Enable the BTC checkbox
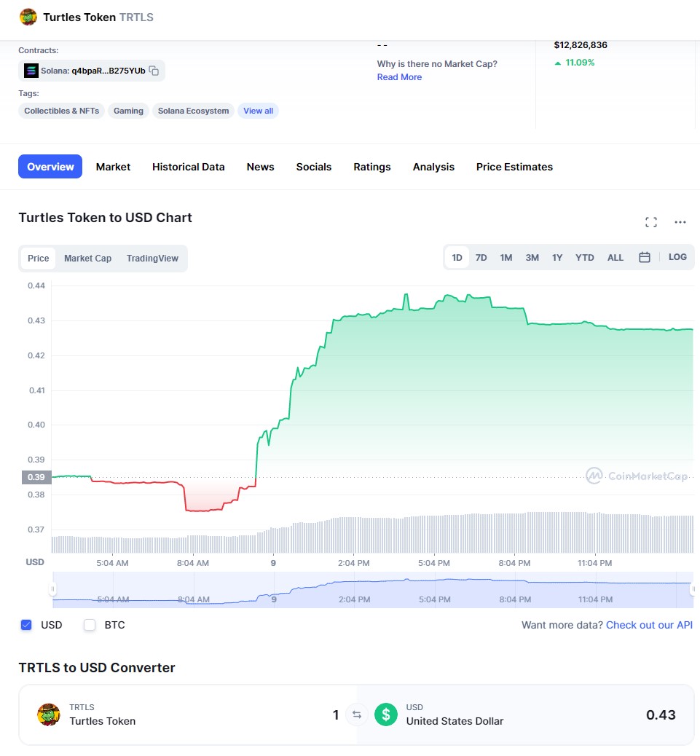Image resolution: width=700 pixels, height=756 pixels. pyautogui.click(x=90, y=625)
